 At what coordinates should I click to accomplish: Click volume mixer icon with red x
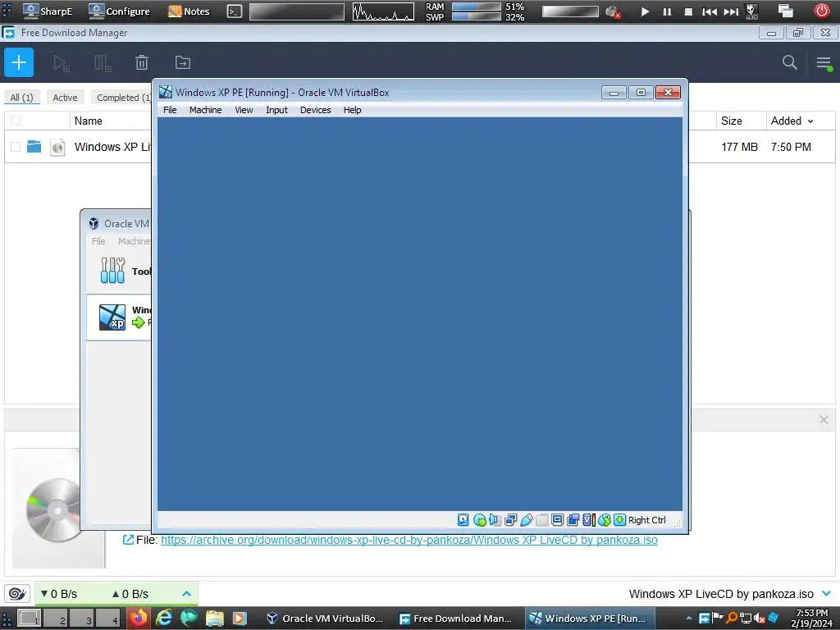[x=613, y=11]
